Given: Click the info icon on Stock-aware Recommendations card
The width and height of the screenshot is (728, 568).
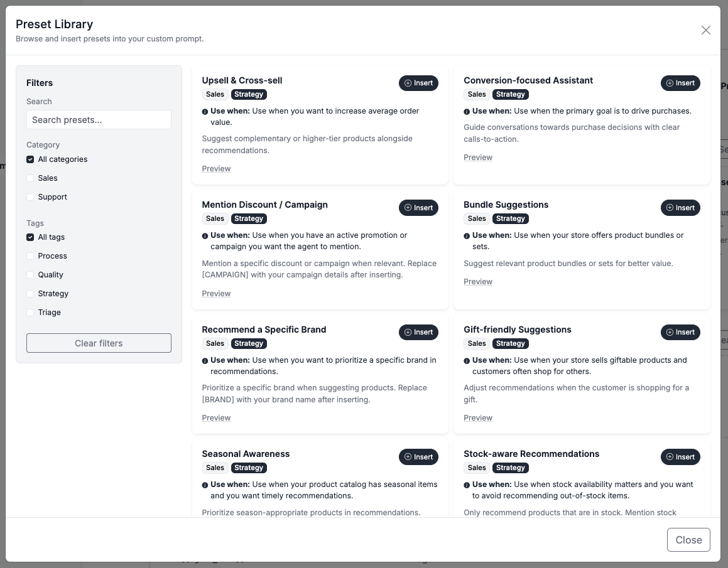Looking at the screenshot, I should pos(467,485).
